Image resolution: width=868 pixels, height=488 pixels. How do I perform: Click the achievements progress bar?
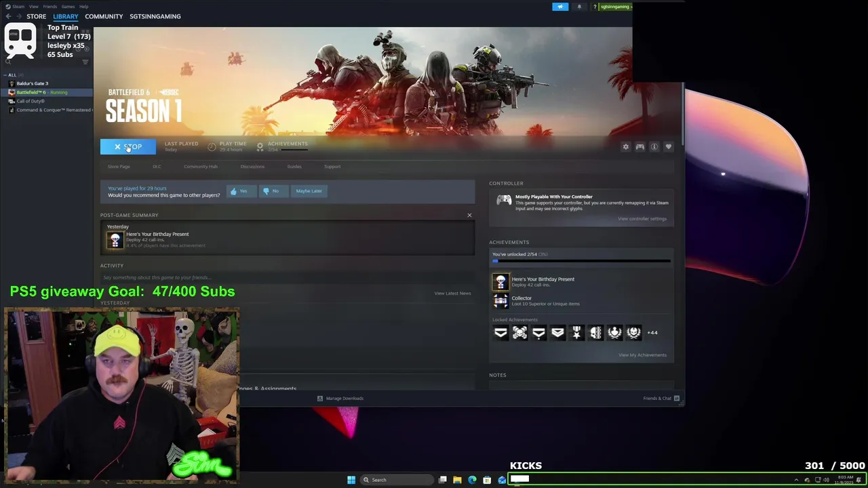(582, 261)
